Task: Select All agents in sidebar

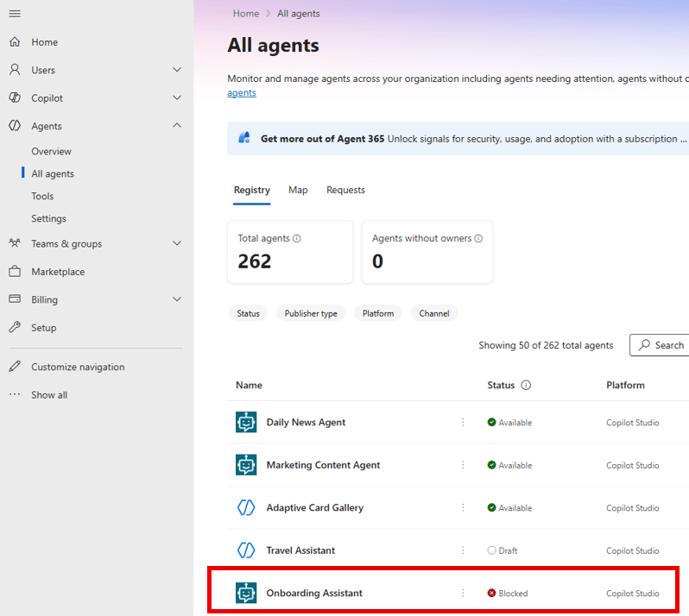Action: pos(53,173)
